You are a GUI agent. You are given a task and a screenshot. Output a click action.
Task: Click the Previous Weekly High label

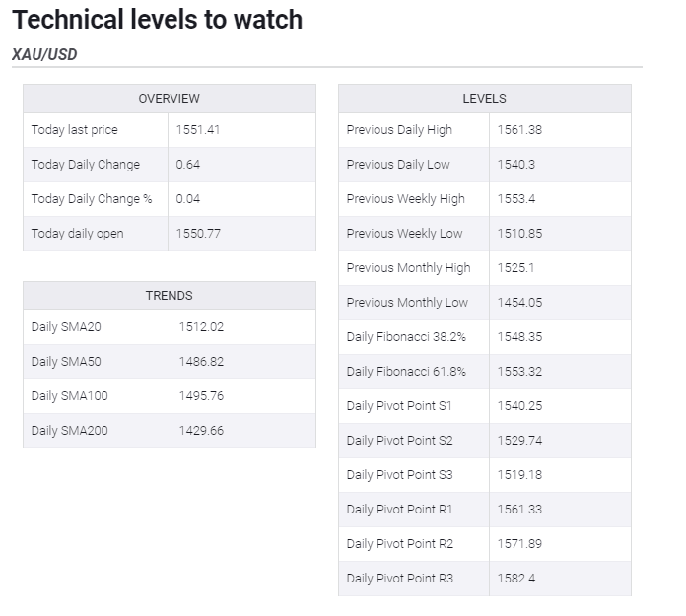point(405,199)
